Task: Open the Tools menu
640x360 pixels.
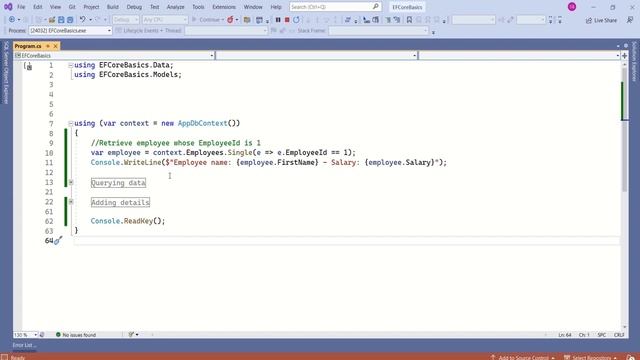Action: [198, 7]
